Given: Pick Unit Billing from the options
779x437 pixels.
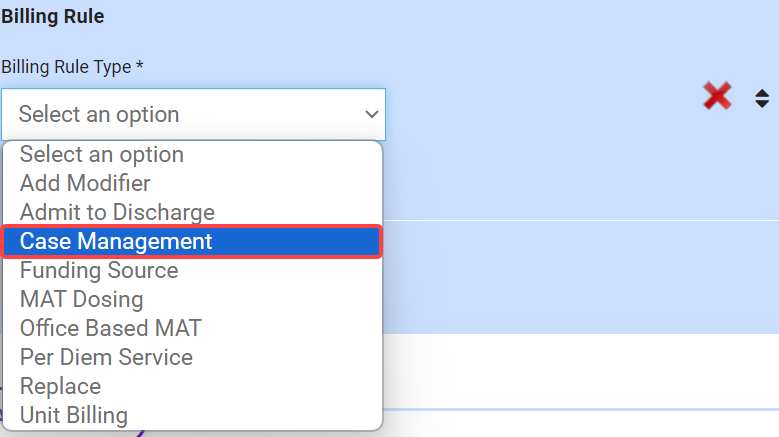Looking at the screenshot, I should [74, 415].
